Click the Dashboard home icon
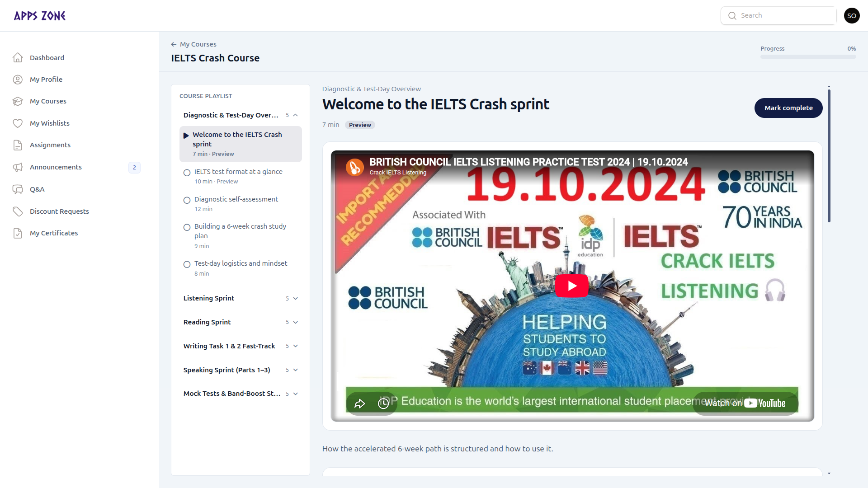The height and width of the screenshot is (488, 868). point(18,57)
